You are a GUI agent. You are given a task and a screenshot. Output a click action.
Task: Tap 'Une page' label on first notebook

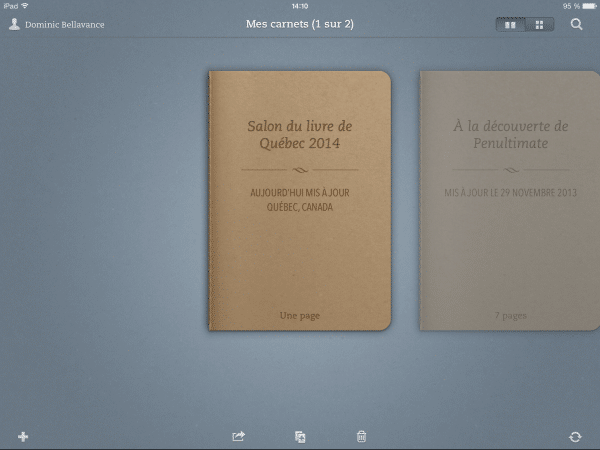300,316
